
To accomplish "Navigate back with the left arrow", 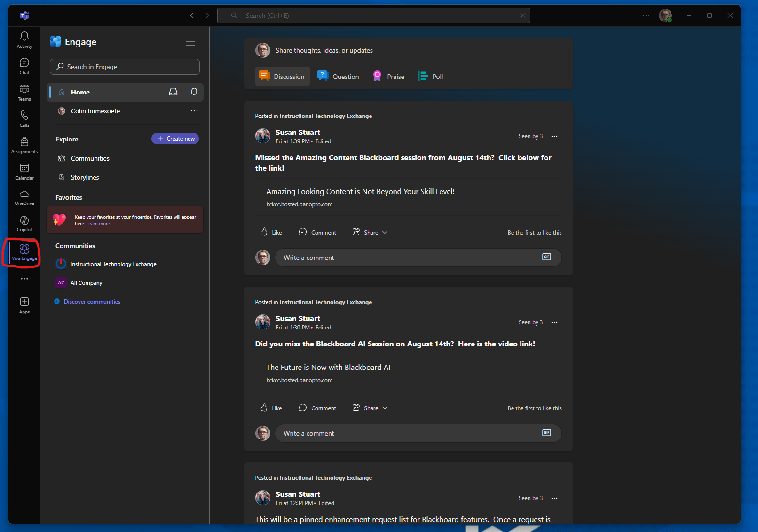I will pyautogui.click(x=192, y=16).
